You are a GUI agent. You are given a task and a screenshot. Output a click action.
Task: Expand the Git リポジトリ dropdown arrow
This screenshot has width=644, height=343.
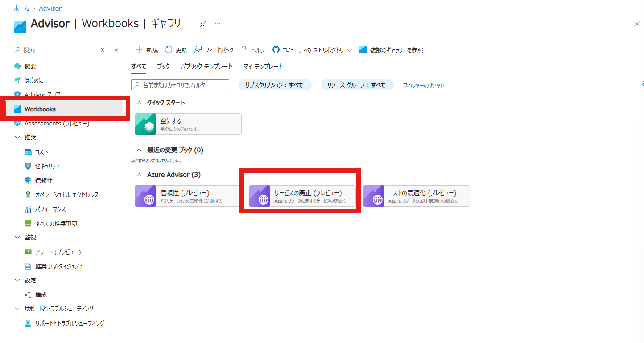(x=349, y=50)
